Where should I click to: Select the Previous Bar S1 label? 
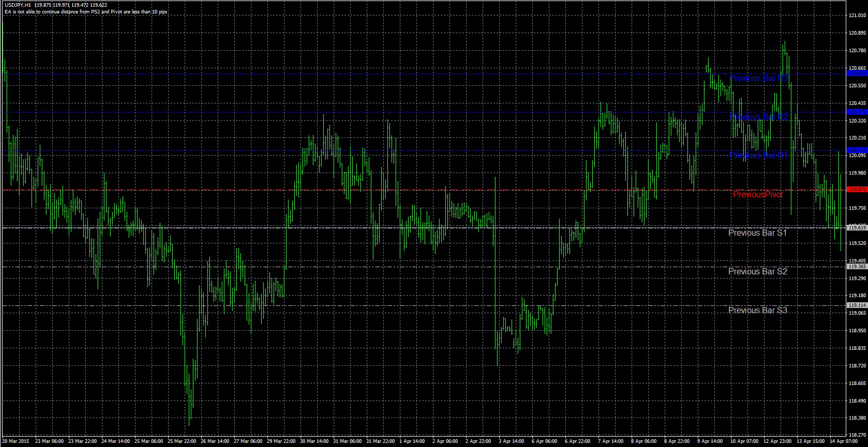[x=758, y=233]
